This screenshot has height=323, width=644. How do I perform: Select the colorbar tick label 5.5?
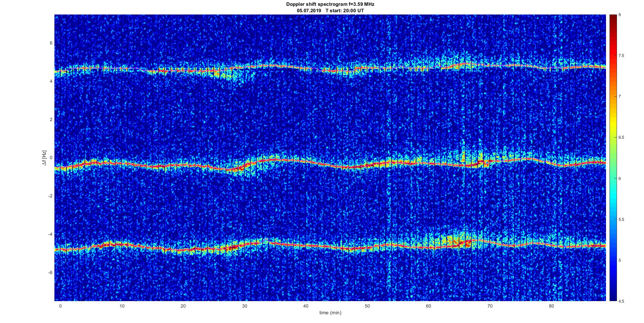tap(621, 219)
